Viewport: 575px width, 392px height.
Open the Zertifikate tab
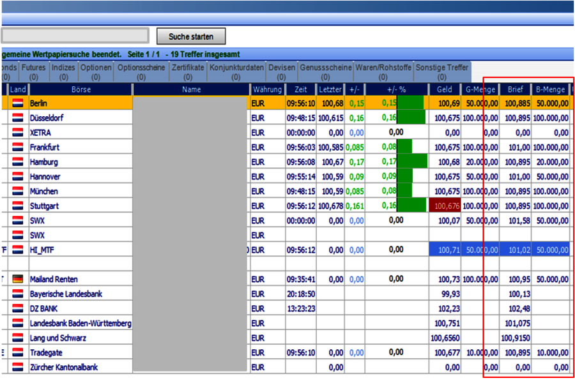point(188,72)
